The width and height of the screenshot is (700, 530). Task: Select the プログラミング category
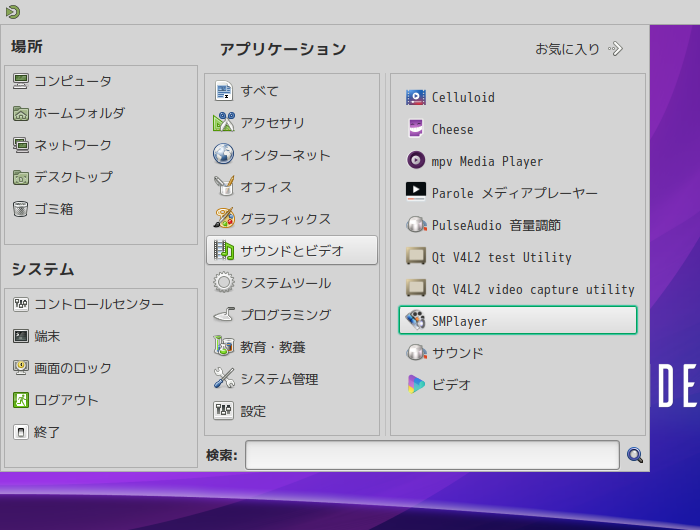point(292,315)
